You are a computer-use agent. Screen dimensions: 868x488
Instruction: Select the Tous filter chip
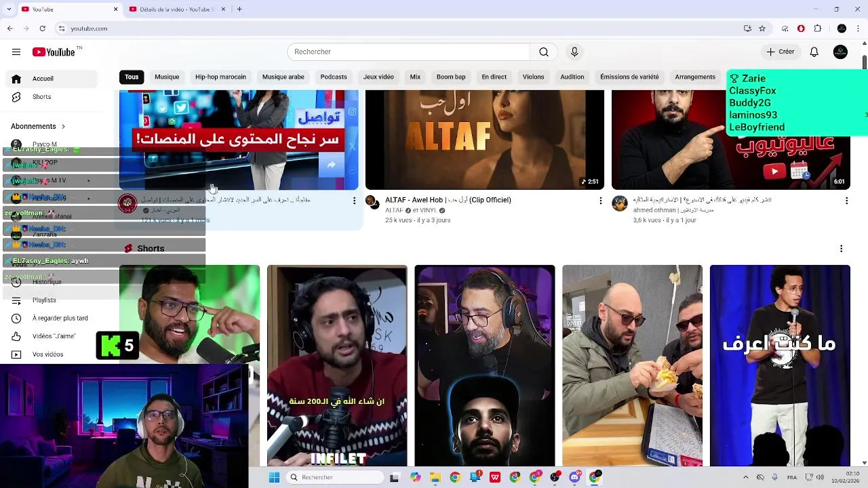coord(132,77)
